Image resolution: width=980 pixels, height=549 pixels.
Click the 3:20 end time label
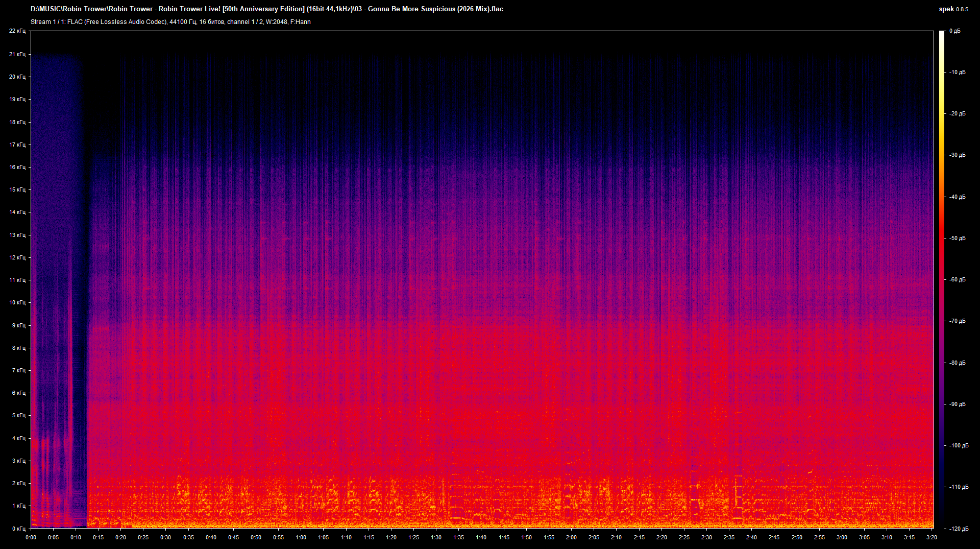coord(932,537)
